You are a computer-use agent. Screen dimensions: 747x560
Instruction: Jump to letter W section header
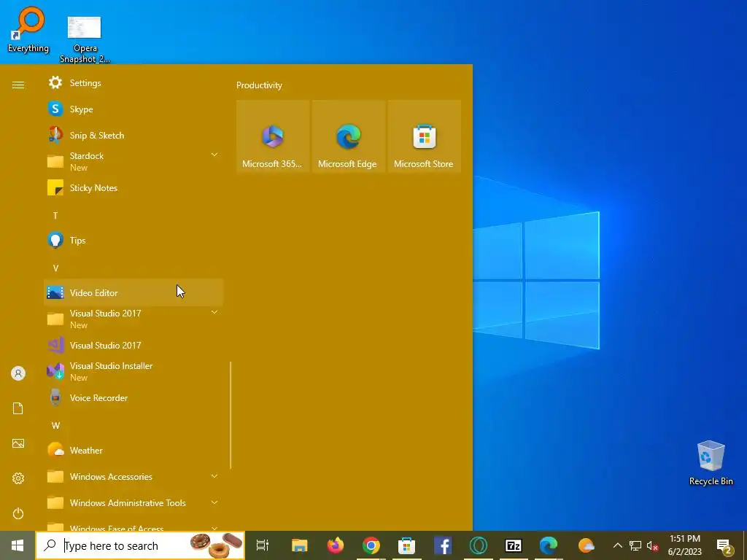(55, 425)
